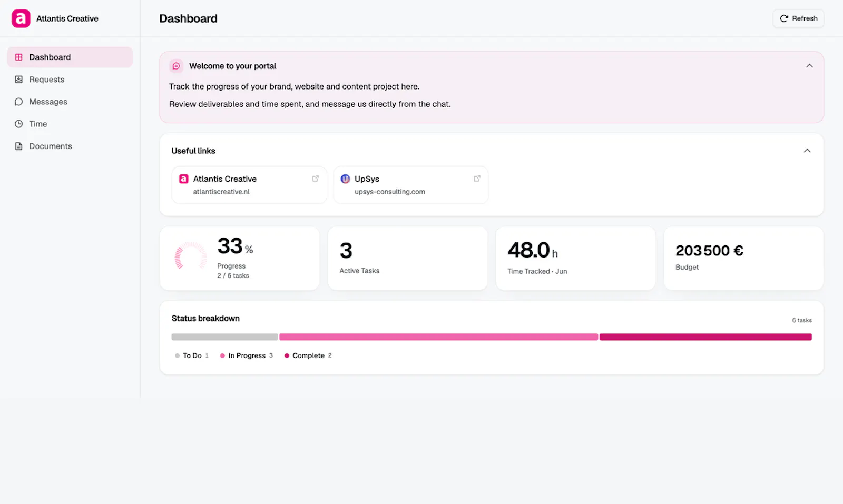This screenshot has height=504, width=843.
Task: Click the 203 500 € Budget card
Action: click(x=744, y=258)
